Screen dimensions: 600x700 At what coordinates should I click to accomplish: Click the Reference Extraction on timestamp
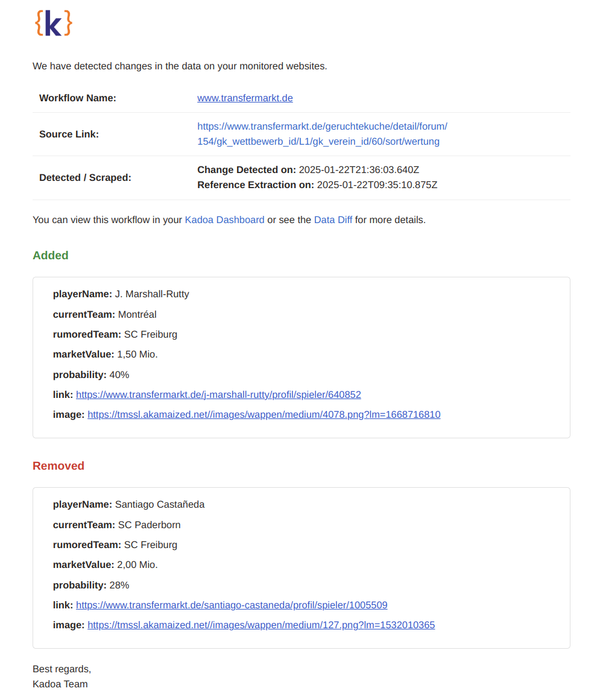(x=377, y=184)
